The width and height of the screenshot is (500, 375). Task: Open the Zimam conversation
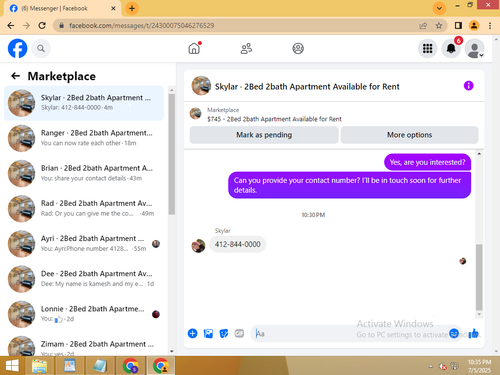click(84, 345)
